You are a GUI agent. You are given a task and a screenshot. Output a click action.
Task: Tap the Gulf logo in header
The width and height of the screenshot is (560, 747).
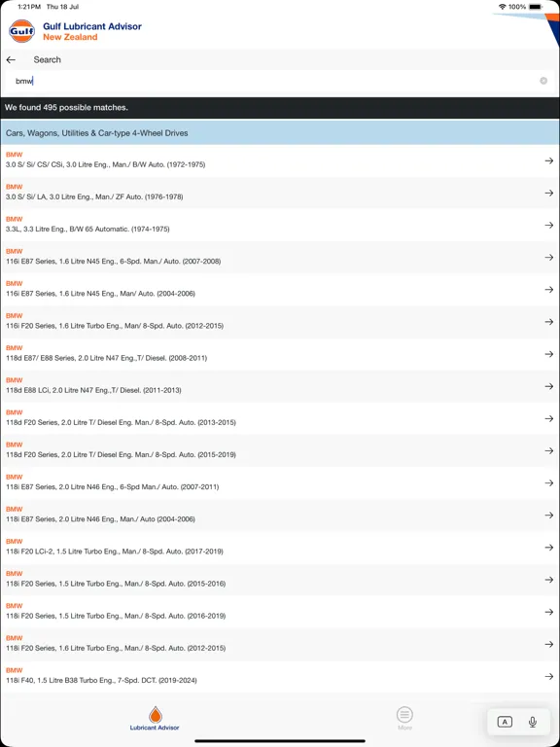(x=22, y=31)
